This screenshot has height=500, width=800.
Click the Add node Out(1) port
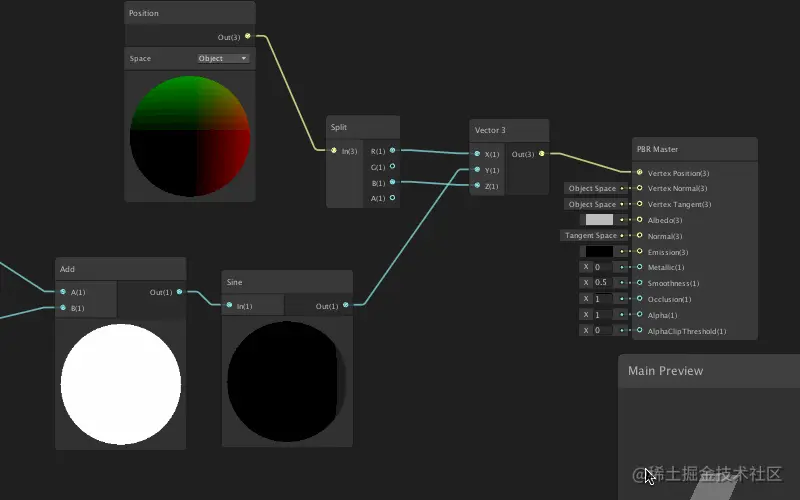pyautogui.click(x=180, y=292)
